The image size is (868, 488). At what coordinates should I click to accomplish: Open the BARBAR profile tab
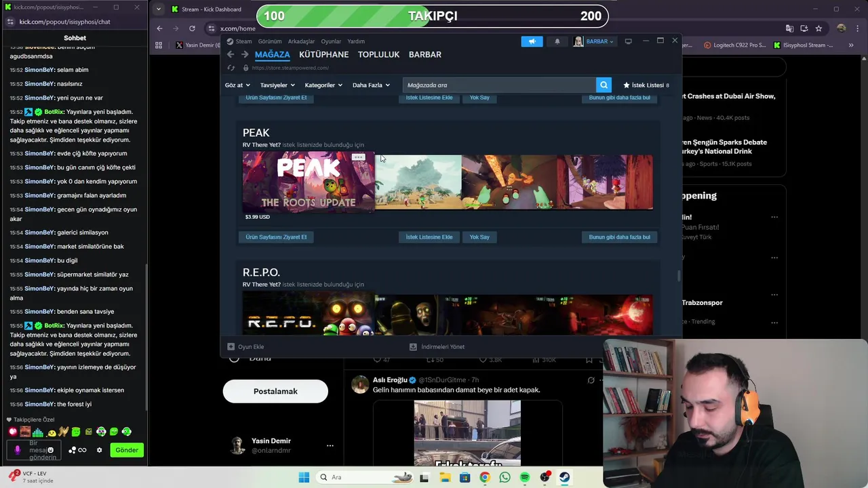[x=425, y=54]
